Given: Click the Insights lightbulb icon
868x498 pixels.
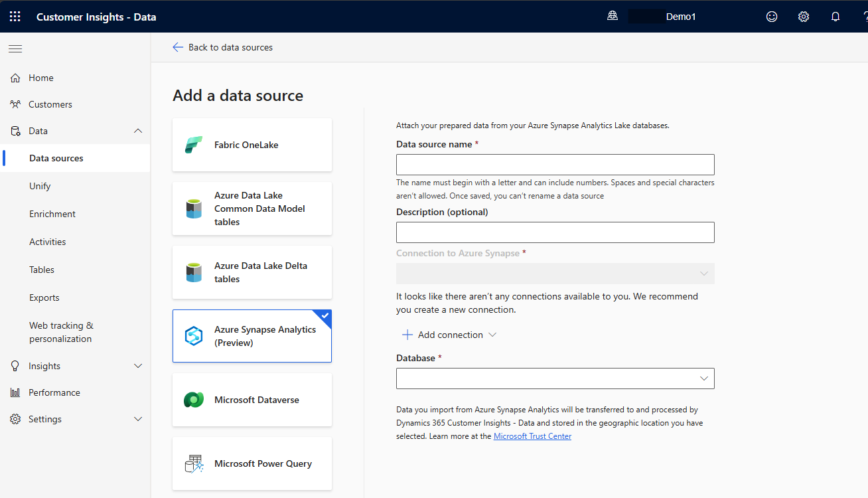Looking at the screenshot, I should 15,366.
